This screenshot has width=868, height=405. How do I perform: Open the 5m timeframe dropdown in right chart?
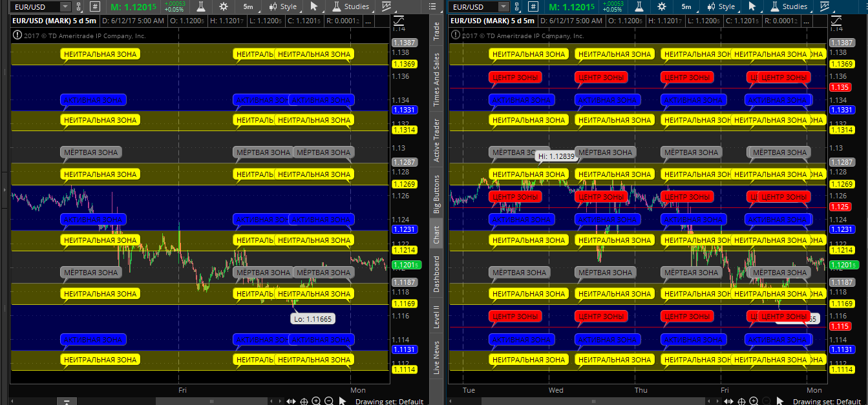click(x=686, y=6)
